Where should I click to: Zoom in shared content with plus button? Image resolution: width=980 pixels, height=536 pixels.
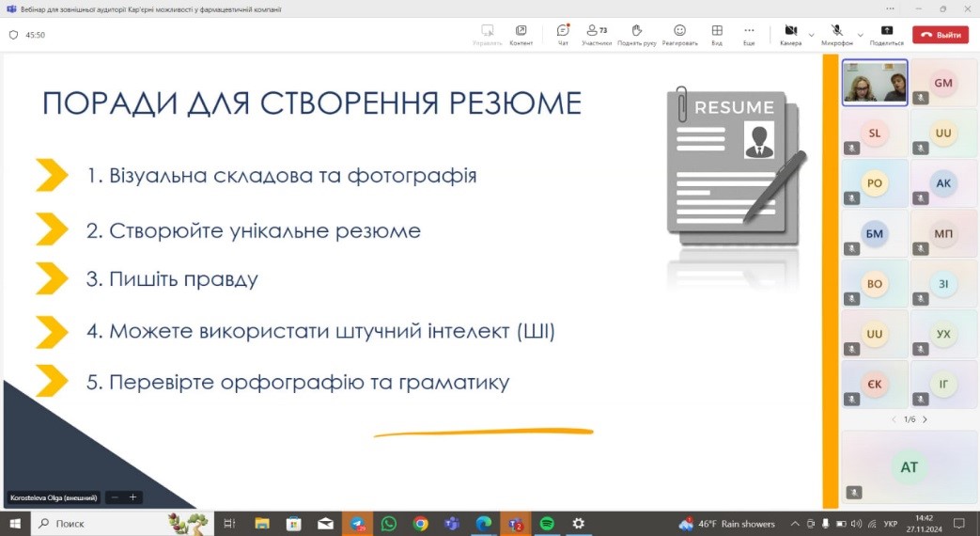[132, 497]
